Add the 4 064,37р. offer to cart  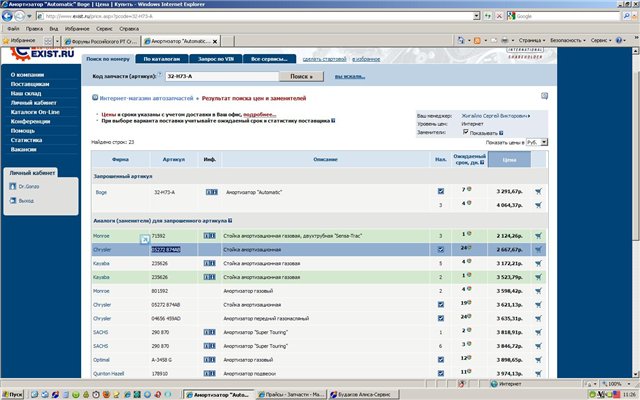click(x=538, y=205)
